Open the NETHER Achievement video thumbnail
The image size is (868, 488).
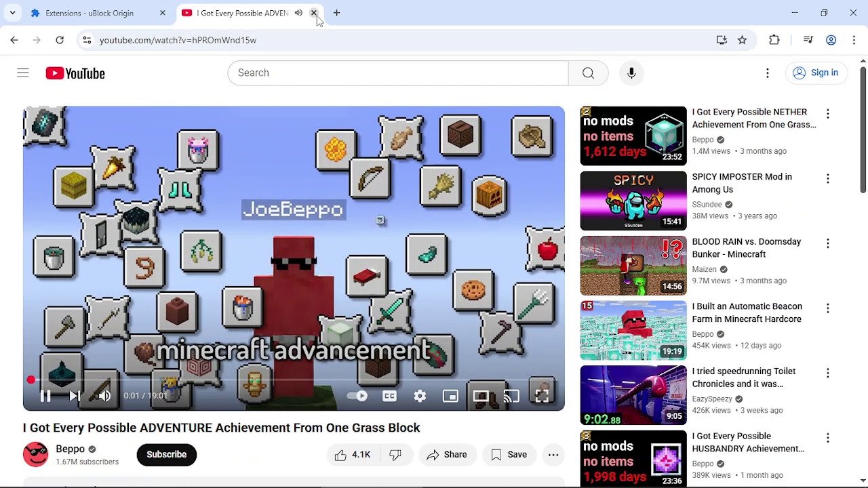[633, 136]
